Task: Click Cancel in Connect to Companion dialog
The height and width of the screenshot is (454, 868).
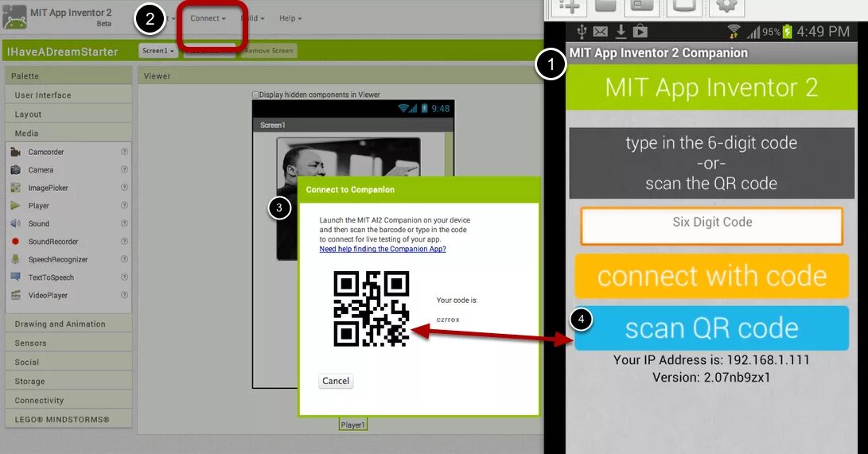Action: (x=336, y=381)
